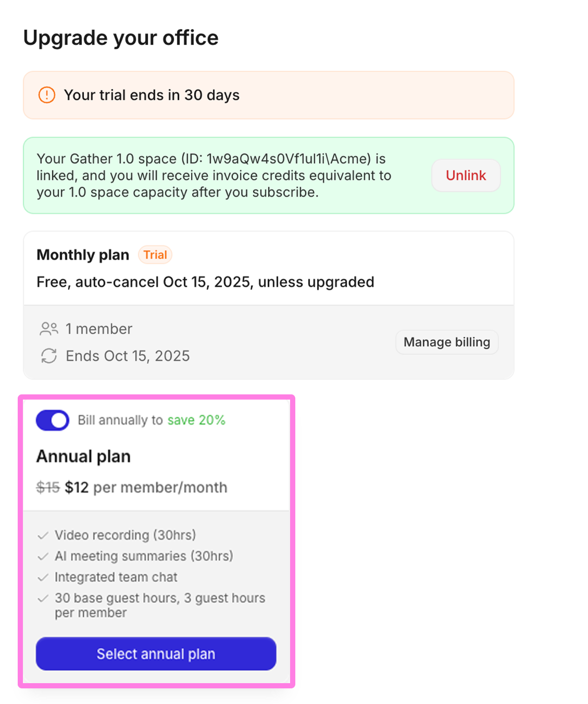Click the crossed-out $15 price
The height and width of the screenshot is (704, 588).
47,487
